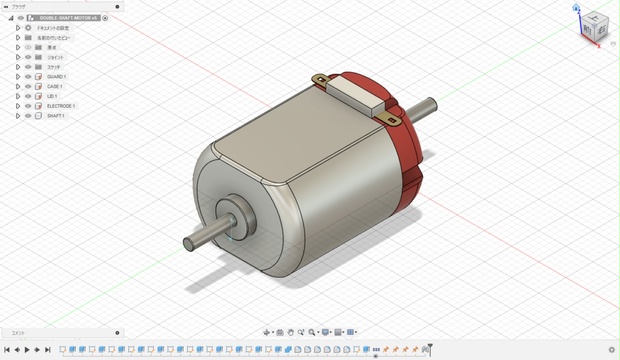Click the ViewCube right face 右
The height and width of the screenshot is (360, 620).
click(x=601, y=30)
